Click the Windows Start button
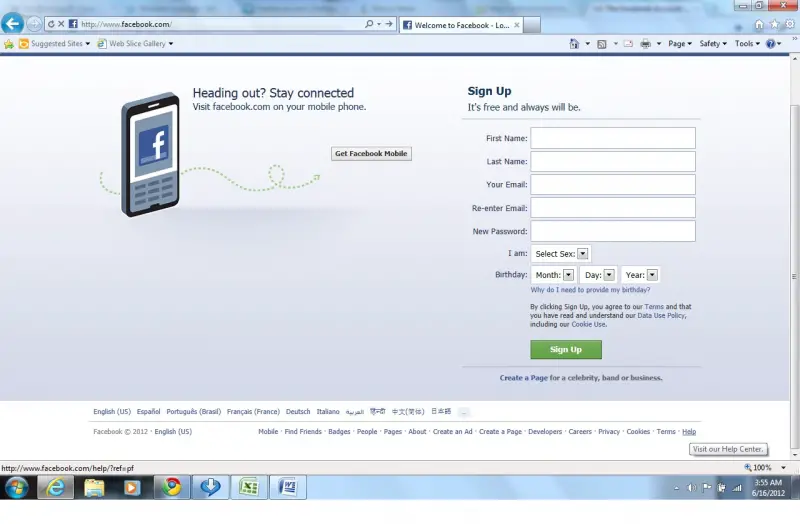 pos(16,488)
